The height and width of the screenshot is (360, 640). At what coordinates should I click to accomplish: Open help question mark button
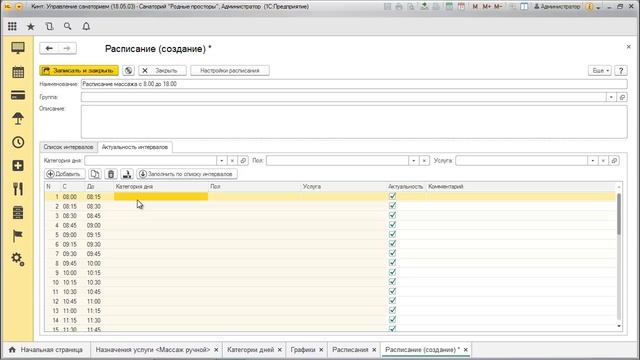(621, 71)
